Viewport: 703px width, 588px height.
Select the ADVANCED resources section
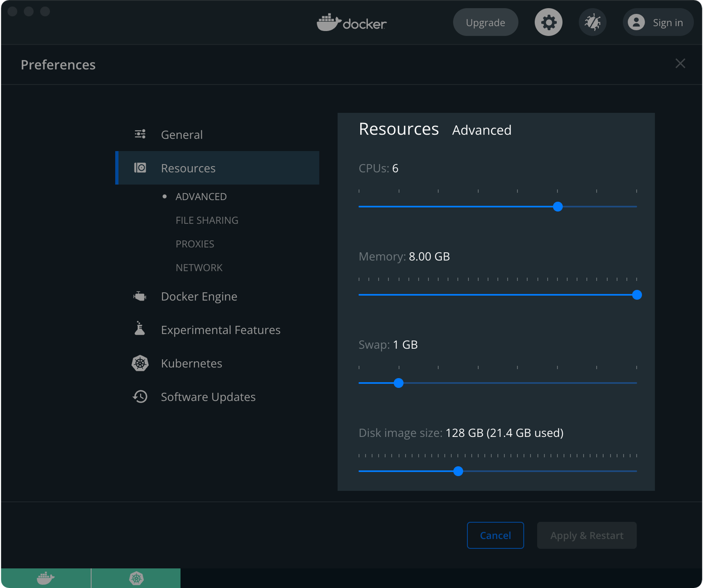click(201, 196)
